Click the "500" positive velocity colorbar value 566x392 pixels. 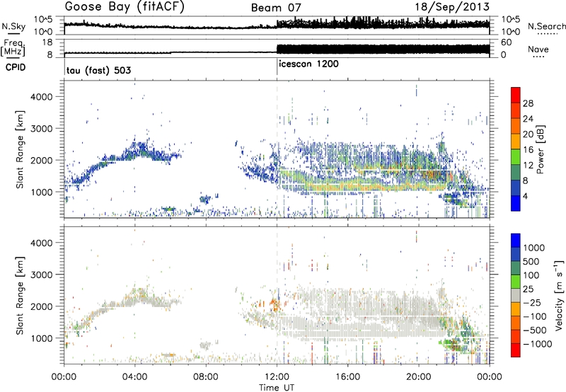(531, 262)
